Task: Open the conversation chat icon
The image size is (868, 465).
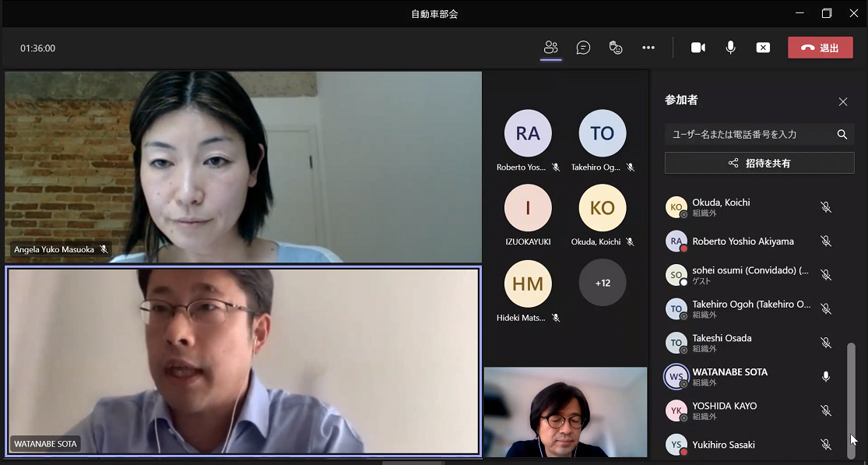Action: click(583, 48)
